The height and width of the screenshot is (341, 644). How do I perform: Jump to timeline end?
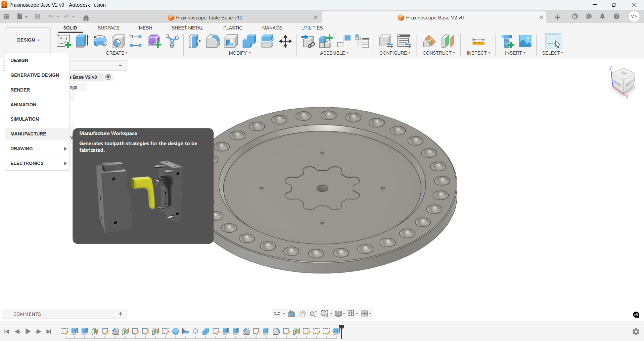point(49,332)
